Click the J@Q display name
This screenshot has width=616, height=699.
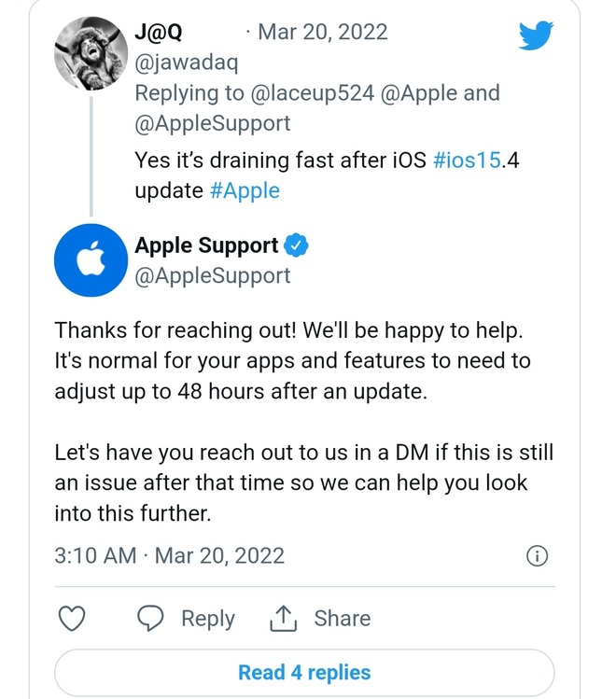point(159,33)
